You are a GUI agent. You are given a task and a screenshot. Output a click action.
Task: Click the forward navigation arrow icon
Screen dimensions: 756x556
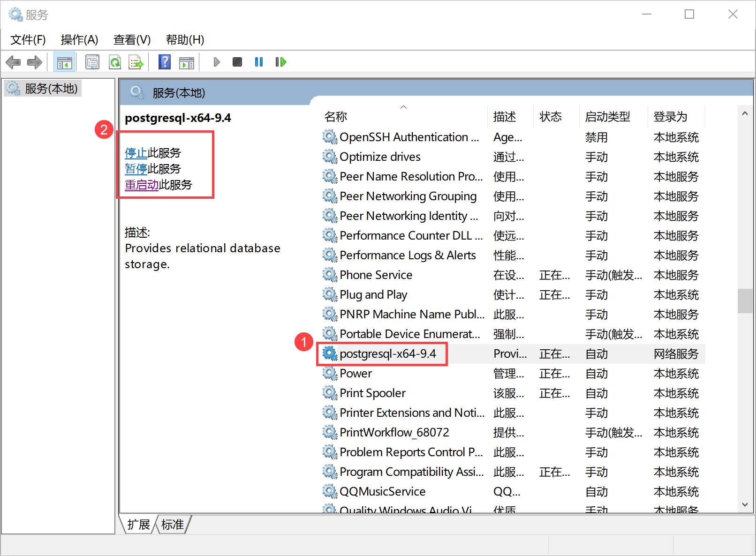pos(34,61)
